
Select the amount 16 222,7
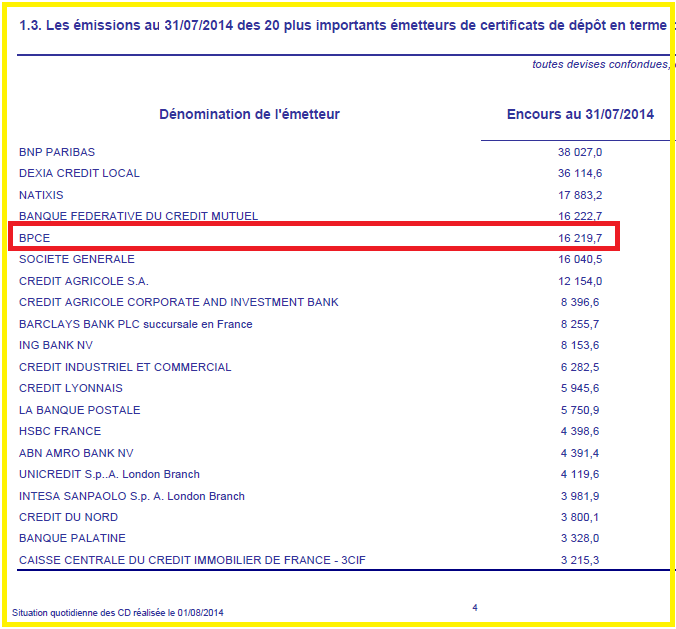click(580, 216)
